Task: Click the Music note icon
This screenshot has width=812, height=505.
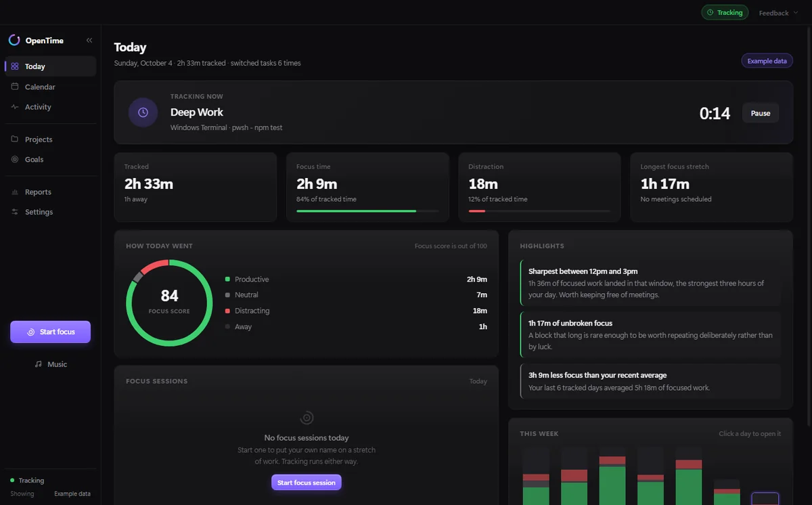Action: click(x=39, y=364)
